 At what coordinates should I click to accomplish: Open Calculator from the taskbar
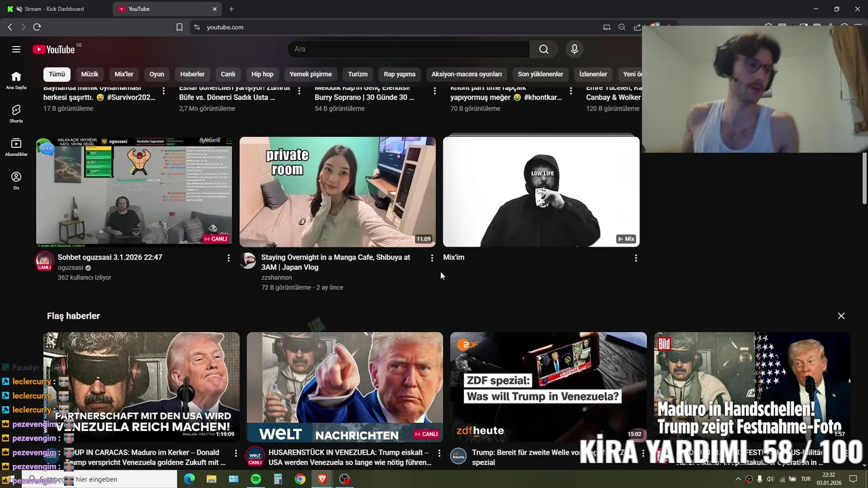278,479
